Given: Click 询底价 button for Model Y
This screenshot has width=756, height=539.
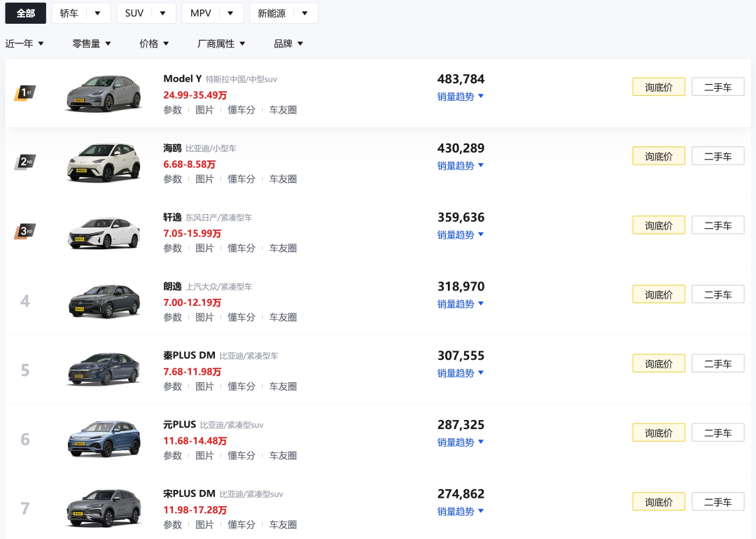Looking at the screenshot, I should pos(659,87).
